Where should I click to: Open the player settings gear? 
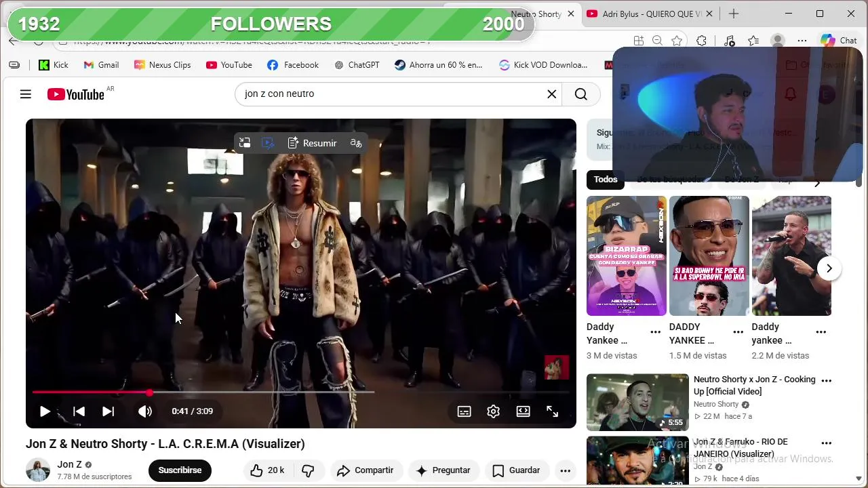[493, 411]
